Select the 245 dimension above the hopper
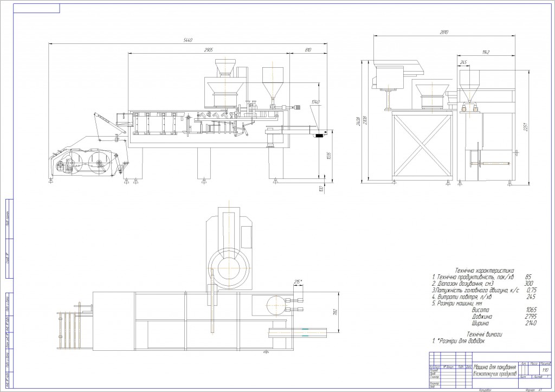This screenshot has height=392, width=555. 463,62
